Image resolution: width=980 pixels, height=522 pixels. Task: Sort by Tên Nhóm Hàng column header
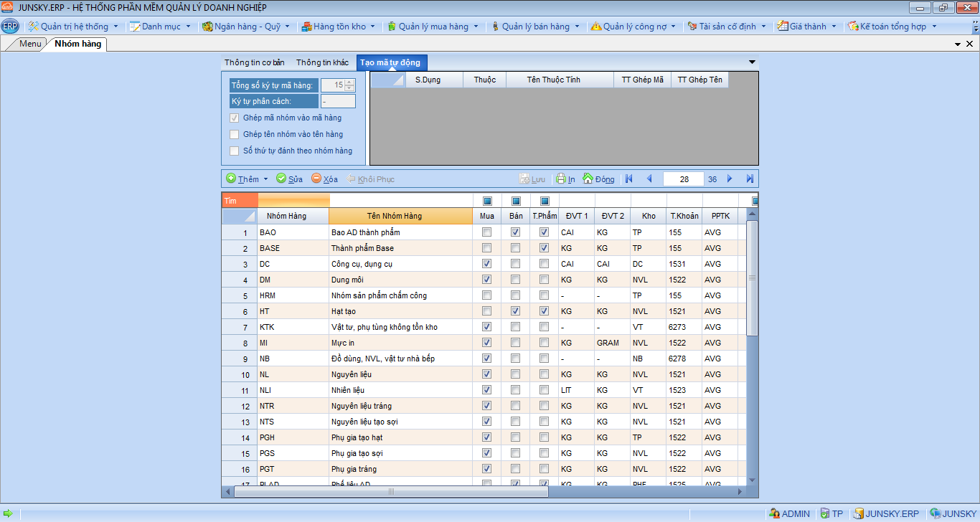point(395,216)
